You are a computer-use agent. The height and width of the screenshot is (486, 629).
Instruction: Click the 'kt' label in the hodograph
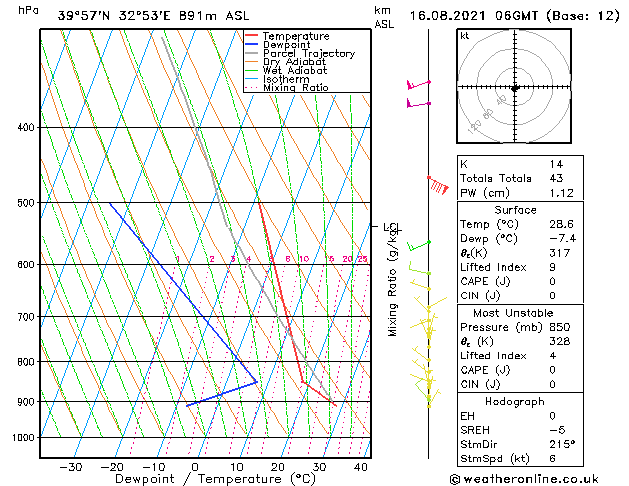(x=465, y=36)
